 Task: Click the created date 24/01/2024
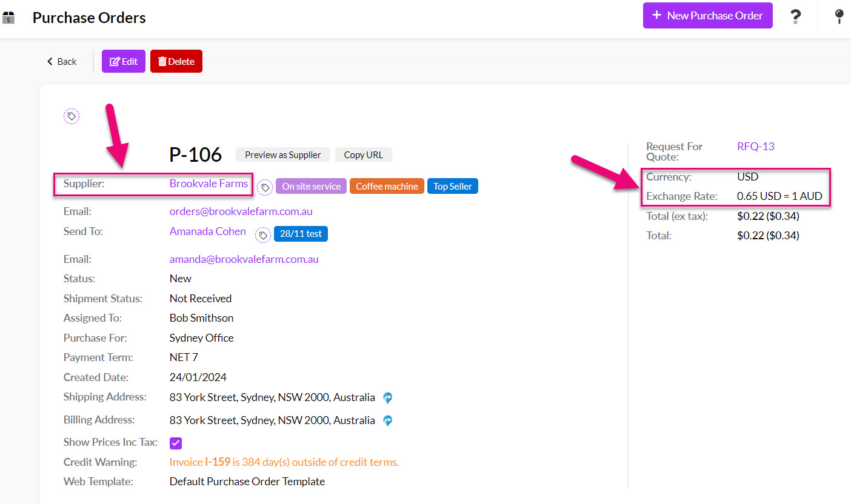point(198,377)
